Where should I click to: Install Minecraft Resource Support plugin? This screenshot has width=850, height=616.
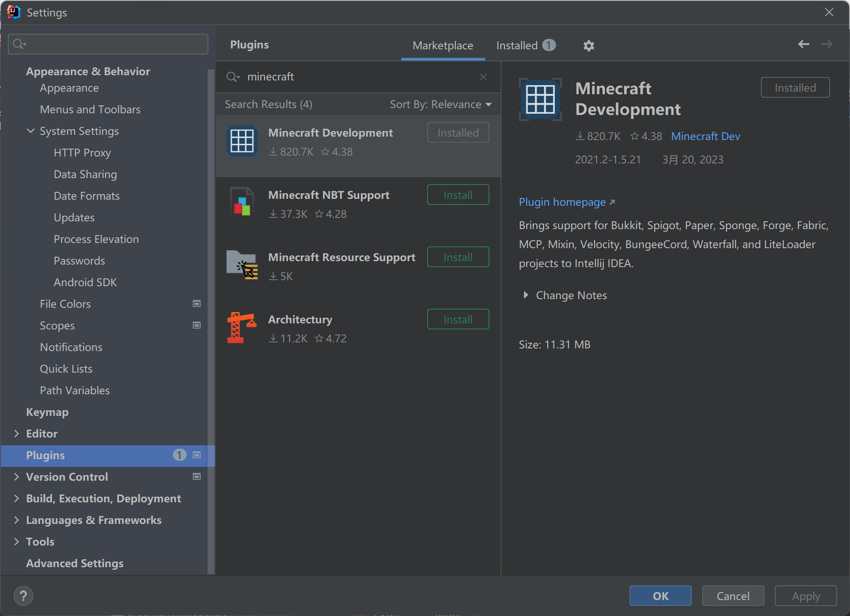[458, 257]
